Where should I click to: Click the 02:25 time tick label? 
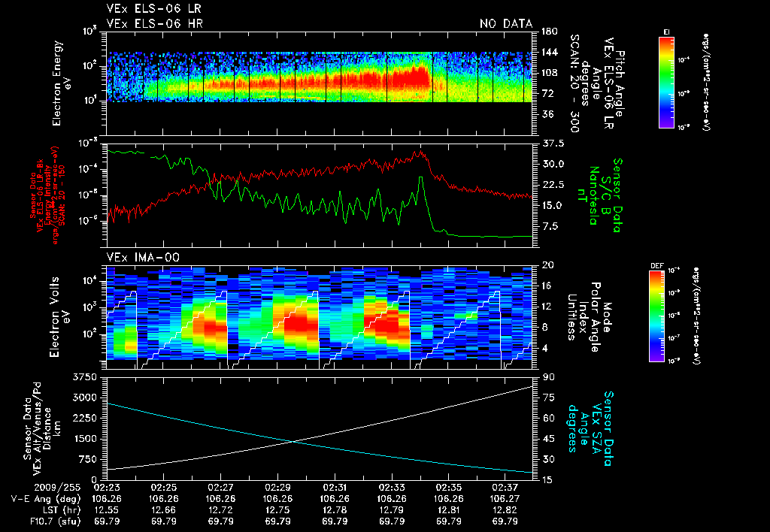[163, 488]
